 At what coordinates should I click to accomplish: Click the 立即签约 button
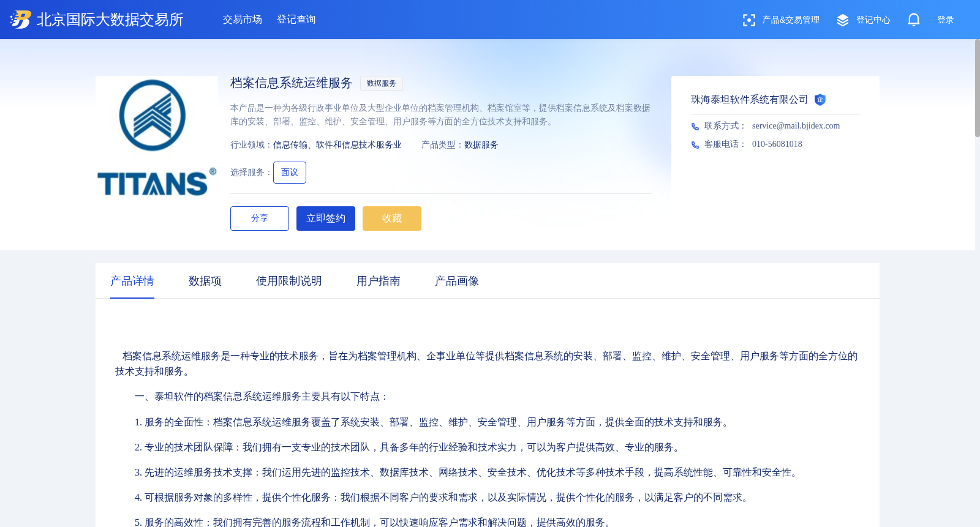tap(326, 219)
